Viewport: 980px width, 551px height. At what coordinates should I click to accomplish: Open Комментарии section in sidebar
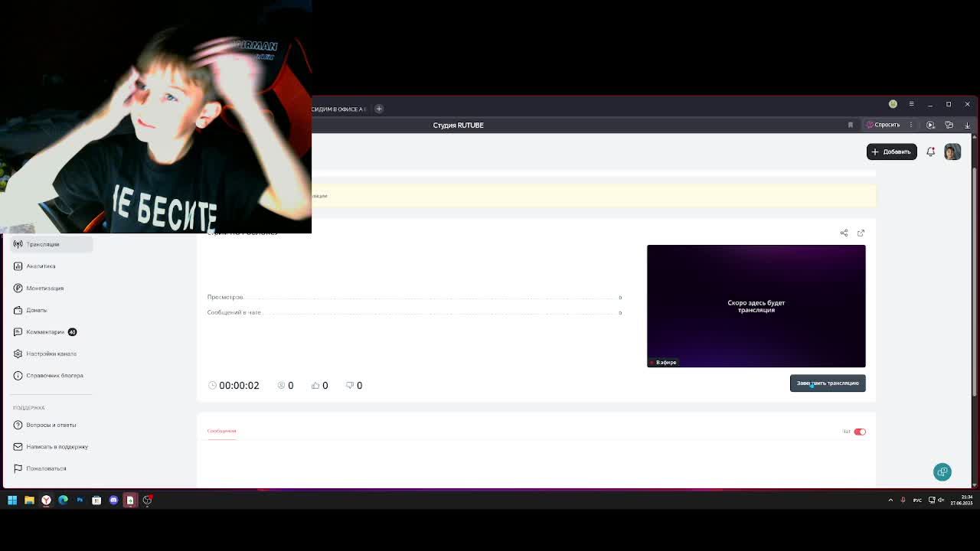(45, 332)
